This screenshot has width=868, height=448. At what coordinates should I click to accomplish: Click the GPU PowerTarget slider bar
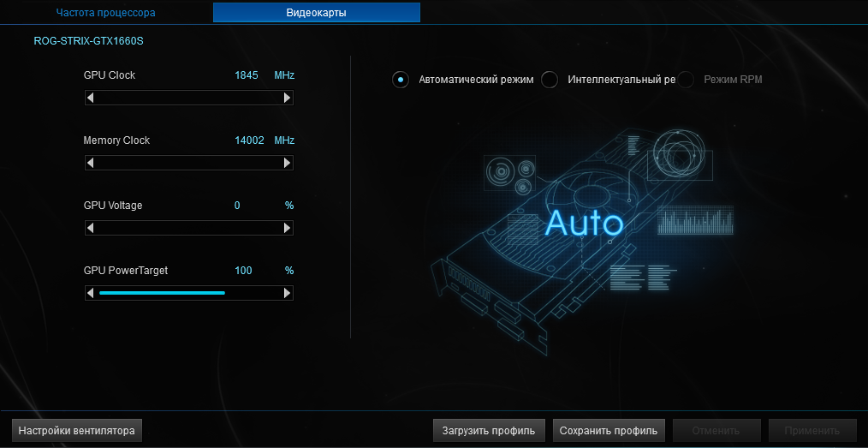189,293
